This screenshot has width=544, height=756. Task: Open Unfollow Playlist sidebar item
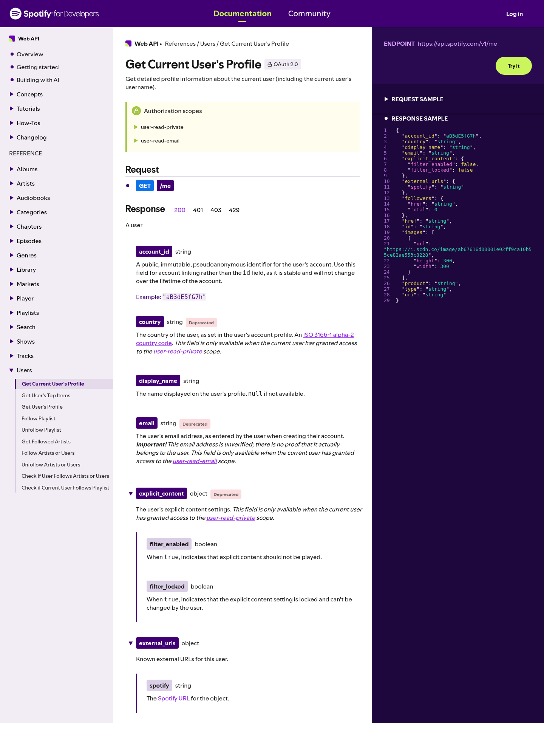pyautogui.click(x=41, y=430)
